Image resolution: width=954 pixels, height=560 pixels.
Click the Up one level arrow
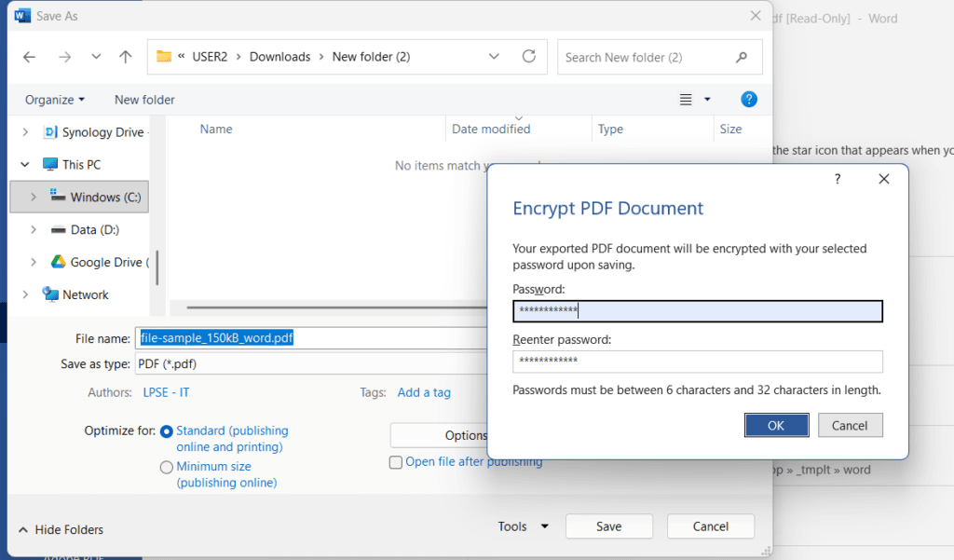pos(126,57)
